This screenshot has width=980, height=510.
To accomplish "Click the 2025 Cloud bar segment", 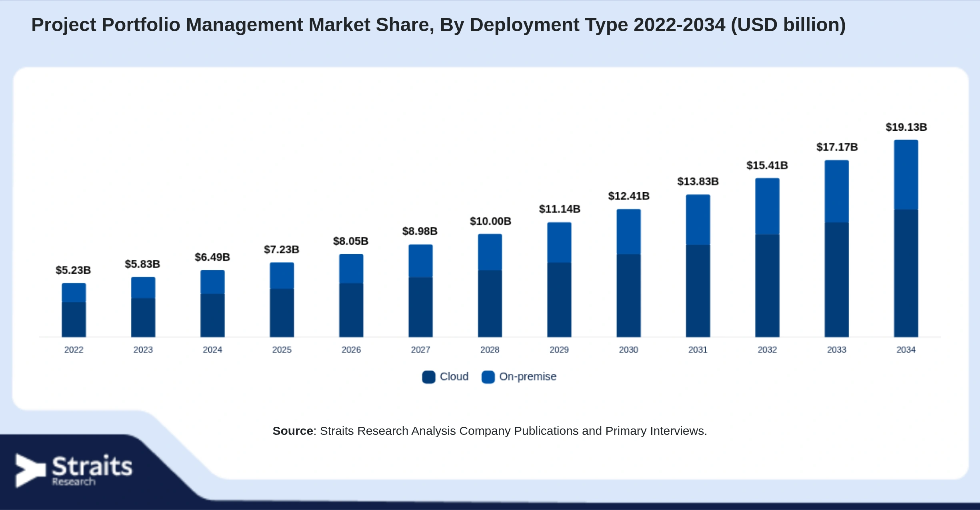I will pyautogui.click(x=282, y=313).
